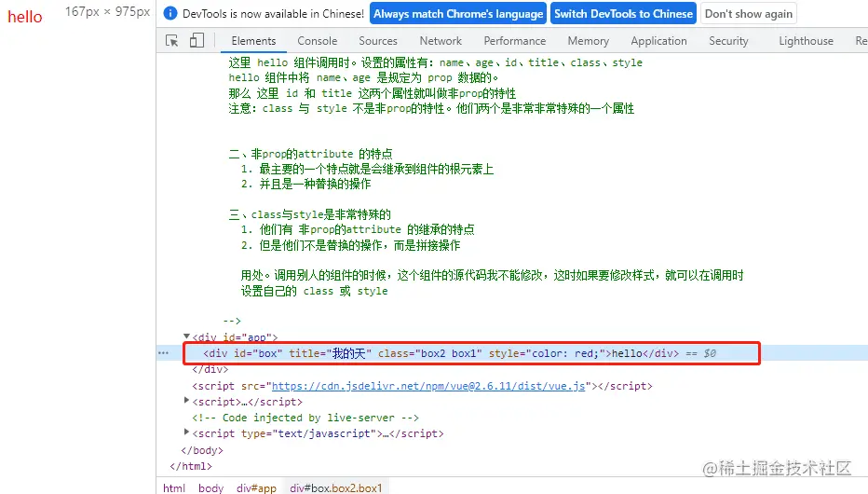Click the red hello text on page
The width and height of the screenshot is (868, 494).
click(x=25, y=17)
